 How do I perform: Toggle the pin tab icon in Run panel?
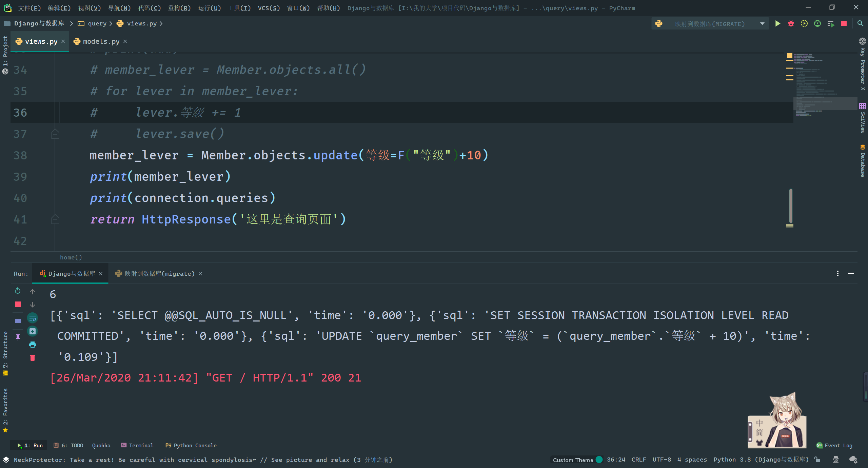pyautogui.click(x=18, y=337)
